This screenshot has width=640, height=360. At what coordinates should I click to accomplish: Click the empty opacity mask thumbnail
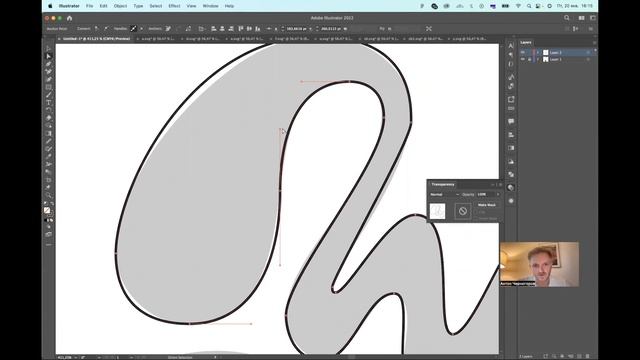(462, 211)
